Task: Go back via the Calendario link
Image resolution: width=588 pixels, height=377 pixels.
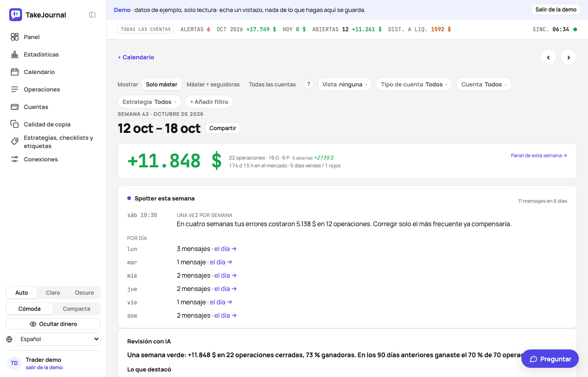Action: (136, 57)
